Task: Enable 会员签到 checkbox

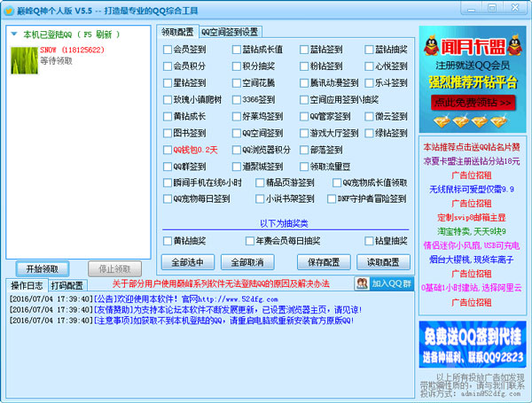Action: point(168,50)
